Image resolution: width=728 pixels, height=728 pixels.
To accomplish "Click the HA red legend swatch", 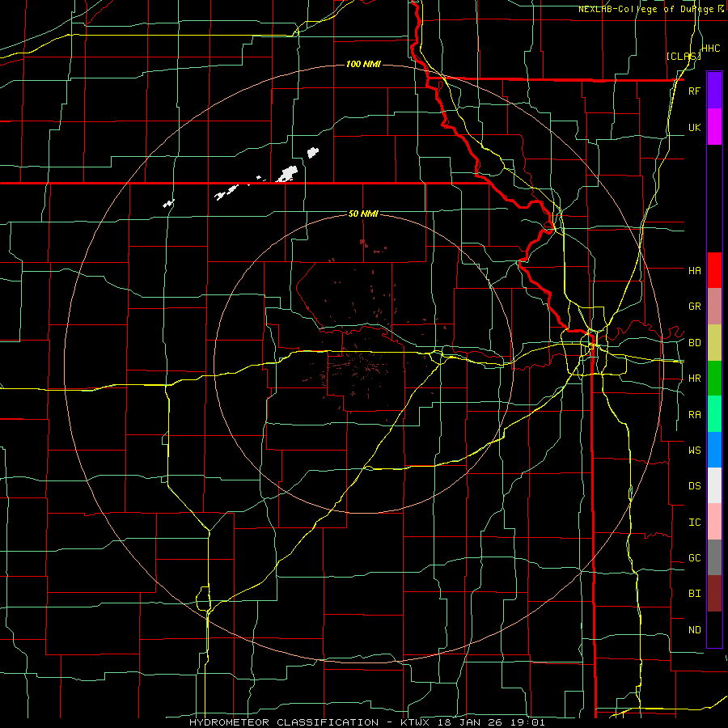I will (714, 270).
